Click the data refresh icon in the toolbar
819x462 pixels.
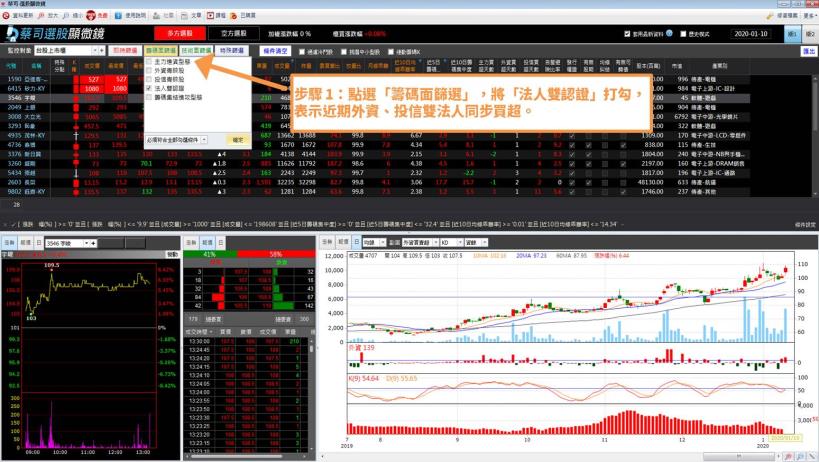tap(6, 16)
